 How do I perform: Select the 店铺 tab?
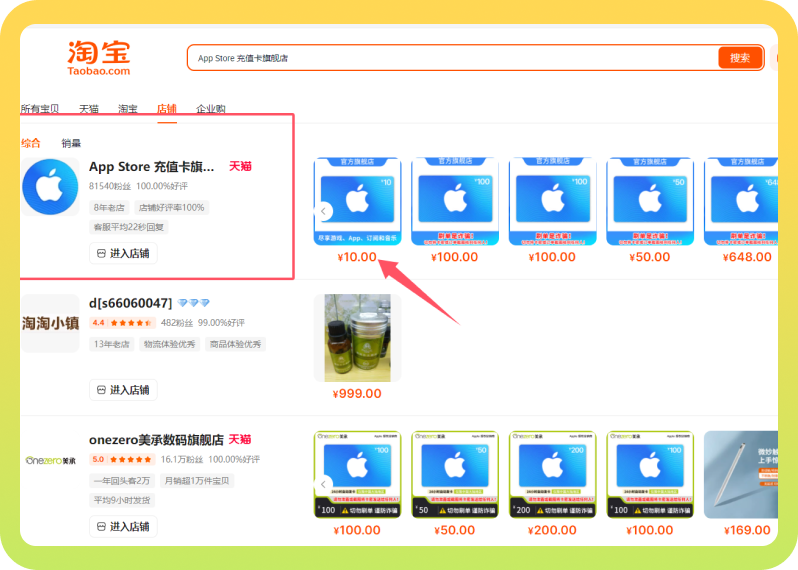166,108
